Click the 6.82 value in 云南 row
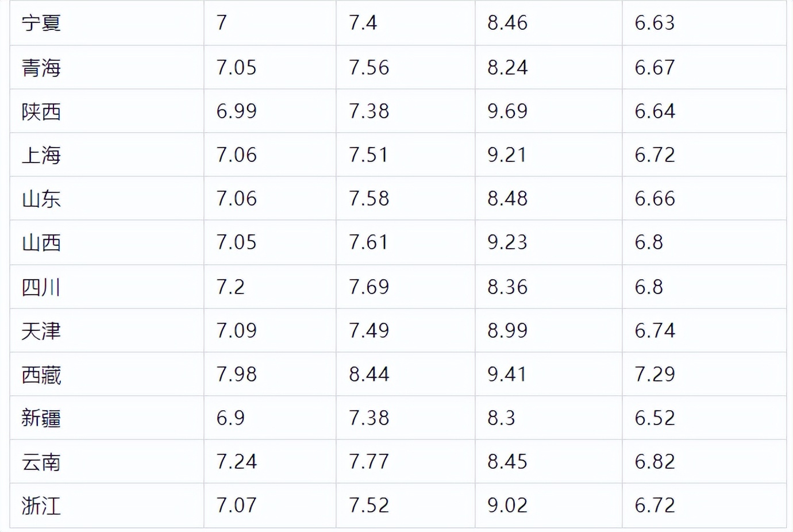The width and height of the screenshot is (793, 532). 655,461
